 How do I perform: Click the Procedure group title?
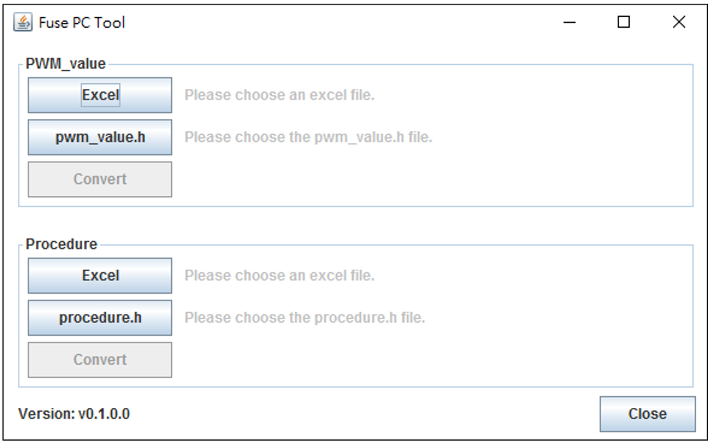point(61,244)
